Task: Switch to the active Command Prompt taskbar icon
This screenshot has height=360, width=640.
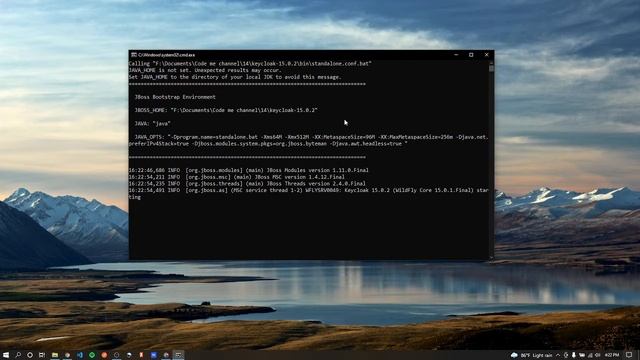Action: (178, 355)
